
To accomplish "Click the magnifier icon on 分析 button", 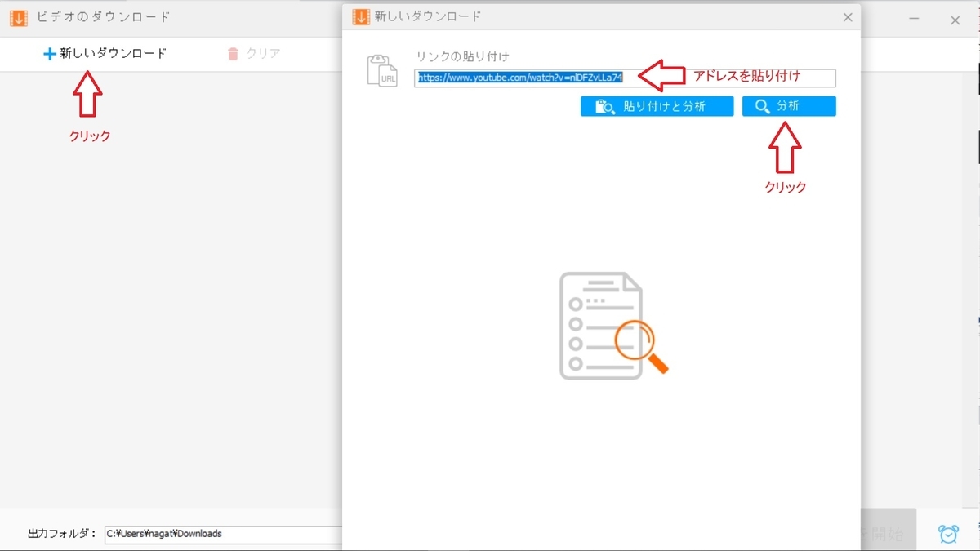I will click(763, 107).
